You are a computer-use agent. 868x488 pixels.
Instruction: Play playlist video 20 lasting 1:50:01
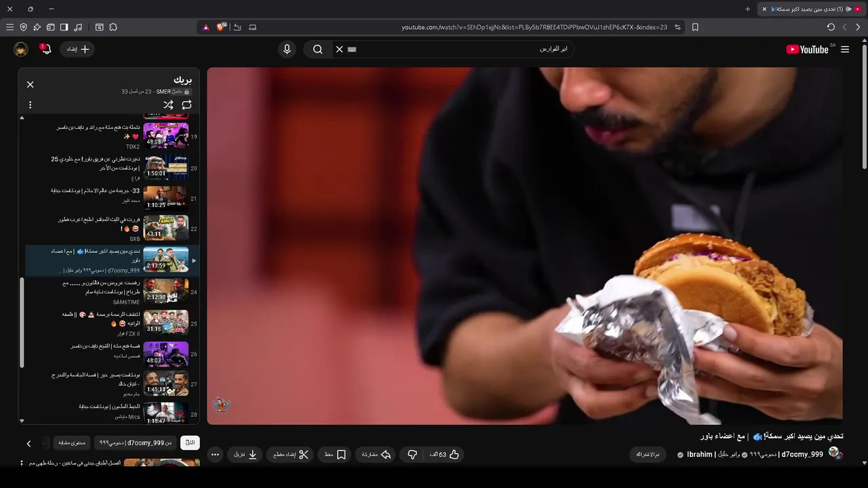pos(113,166)
